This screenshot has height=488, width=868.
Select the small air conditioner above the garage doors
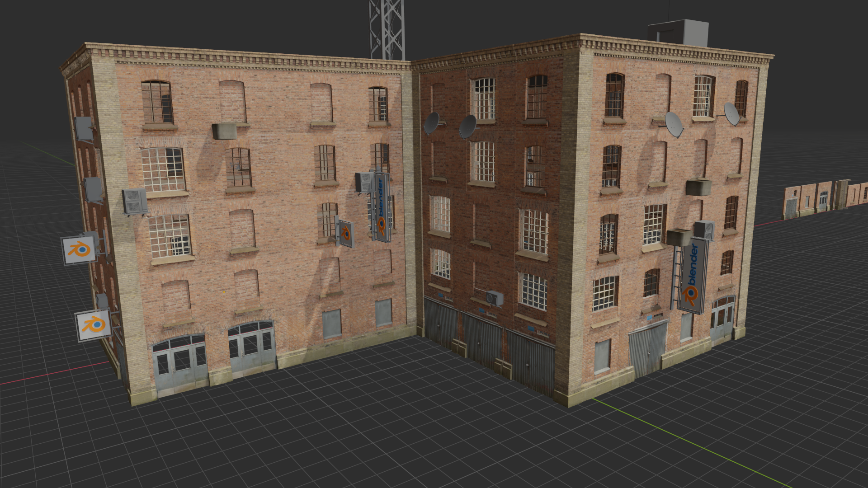coord(495,298)
